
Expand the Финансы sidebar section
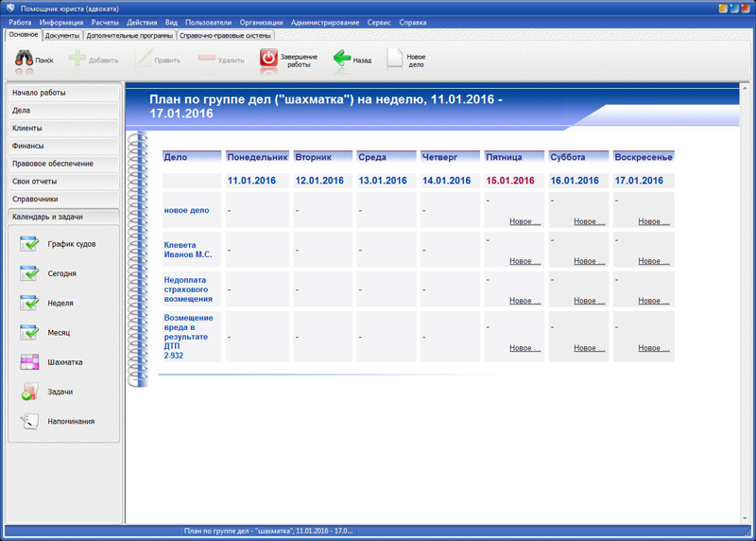(x=63, y=146)
